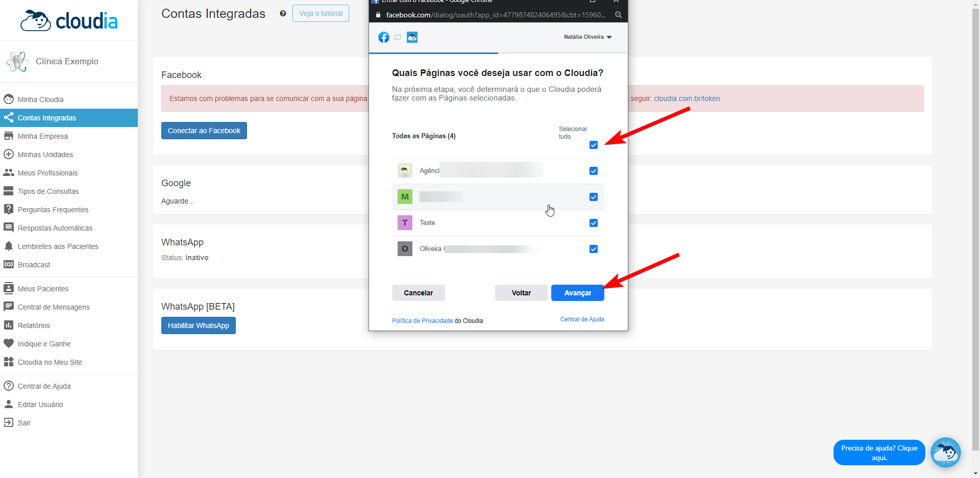Image resolution: width=980 pixels, height=478 pixels.
Task: Click the Broadcast icon in sidebar
Action: pos(9,265)
